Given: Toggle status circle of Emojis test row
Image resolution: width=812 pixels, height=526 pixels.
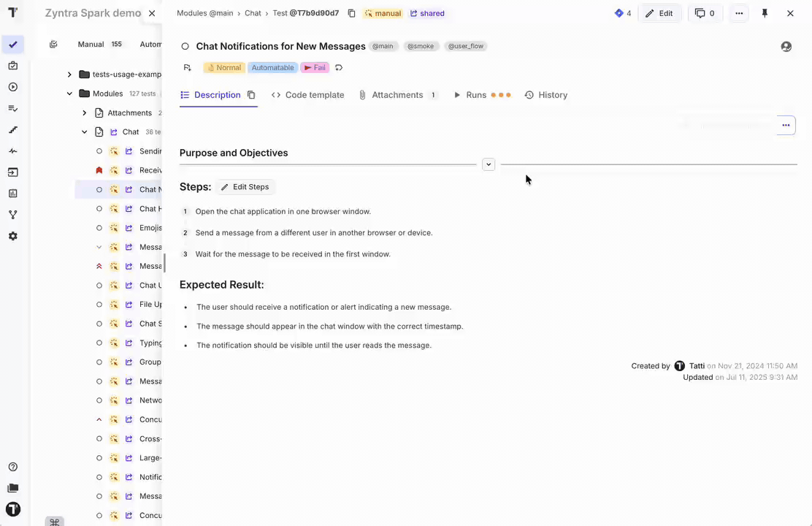Looking at the screenshot, I should [99, 228].
